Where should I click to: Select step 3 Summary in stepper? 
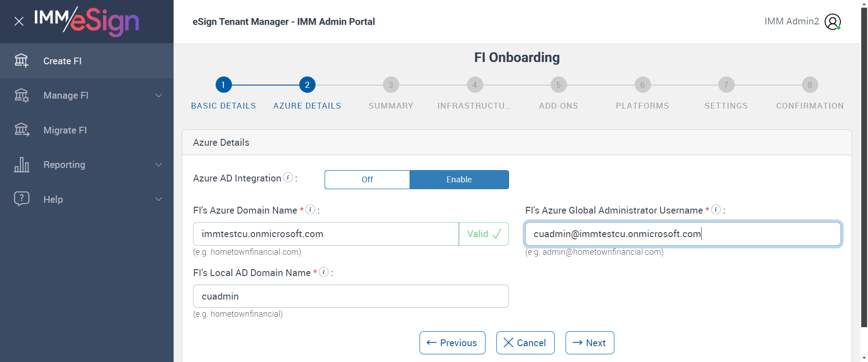click(x=391, y=85)
